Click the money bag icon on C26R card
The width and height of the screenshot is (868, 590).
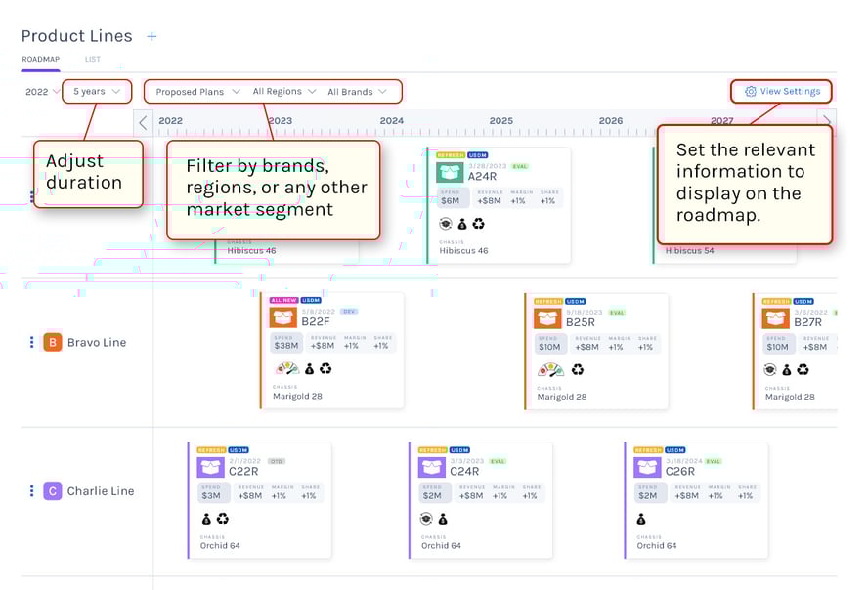[x=641, y=519]
